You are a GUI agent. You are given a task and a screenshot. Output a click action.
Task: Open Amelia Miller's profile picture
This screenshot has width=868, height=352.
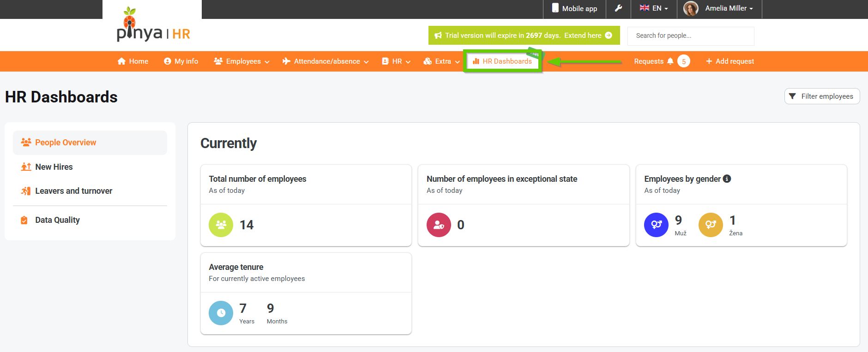(x=691, y=8)
